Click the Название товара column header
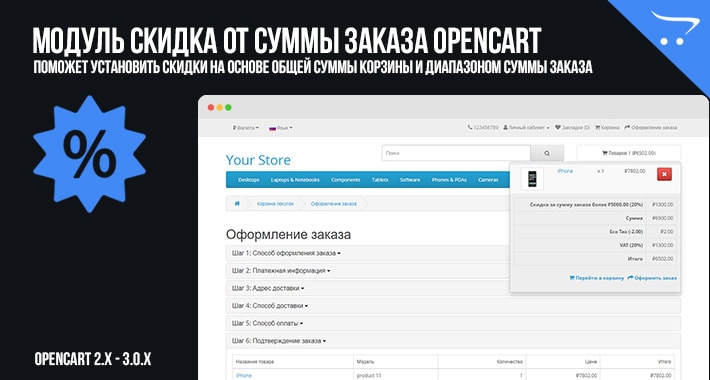Screen dimensions: 710x380 254,361
